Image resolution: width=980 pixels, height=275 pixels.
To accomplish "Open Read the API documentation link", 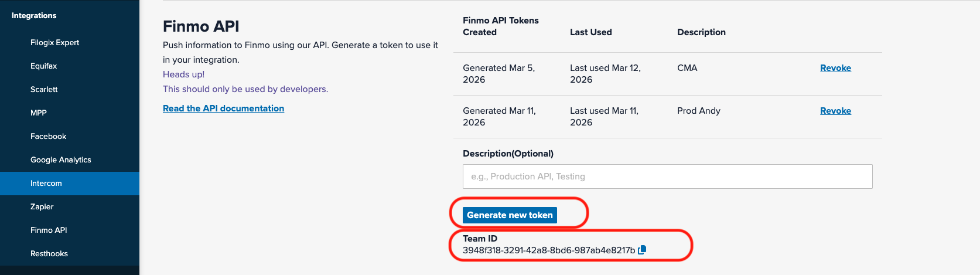I will click(223, 108).
